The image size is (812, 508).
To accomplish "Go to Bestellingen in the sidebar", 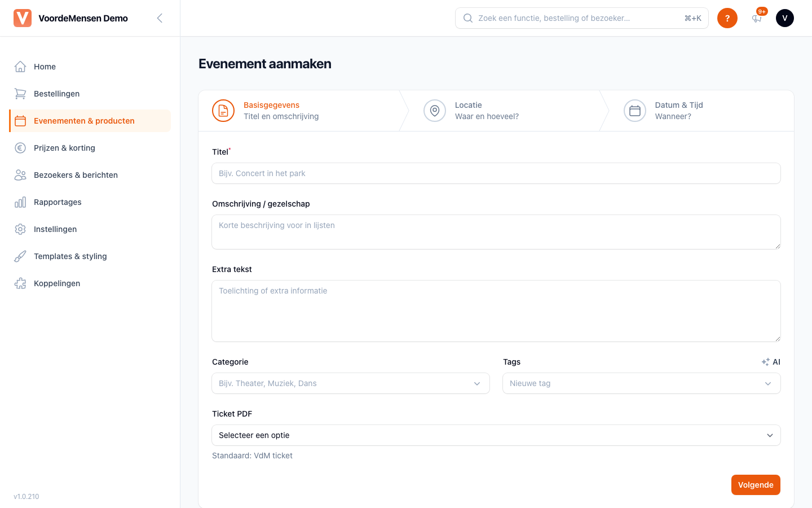I will (90, 94).
